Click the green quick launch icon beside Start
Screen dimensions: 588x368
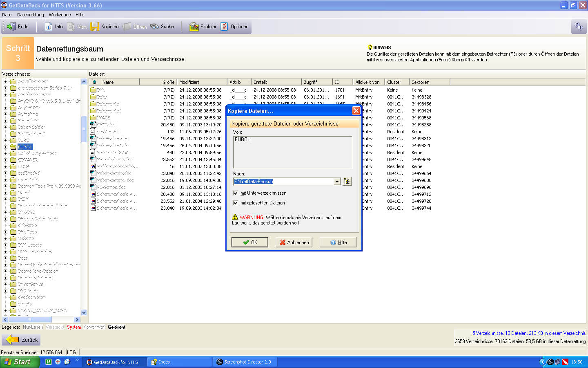[49, 362]
